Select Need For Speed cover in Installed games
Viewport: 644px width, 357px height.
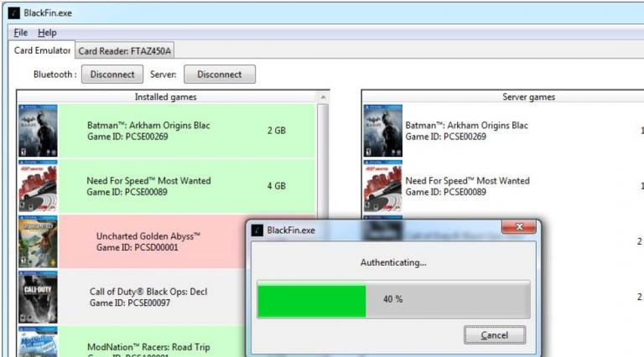click(x=38, y=186)
